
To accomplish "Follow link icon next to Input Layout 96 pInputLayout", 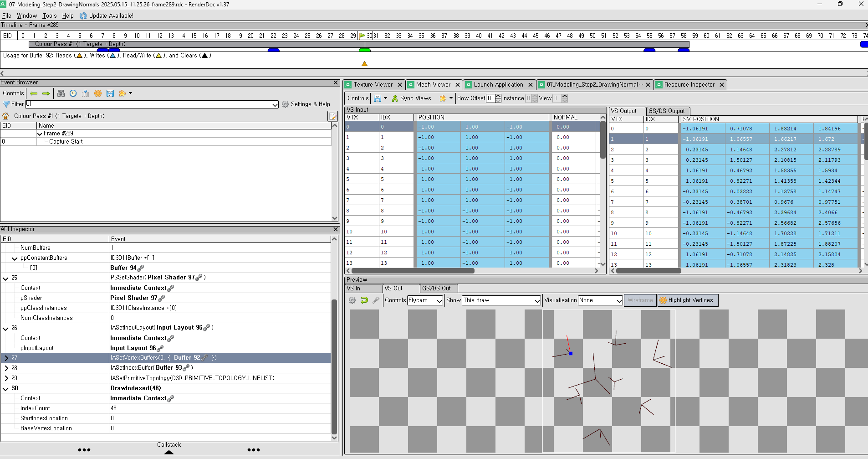I will click(x=160, y=348).
